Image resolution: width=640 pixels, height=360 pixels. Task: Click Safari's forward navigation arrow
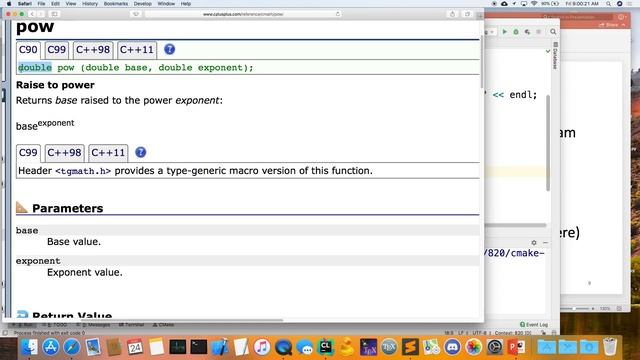coord(41,14)
